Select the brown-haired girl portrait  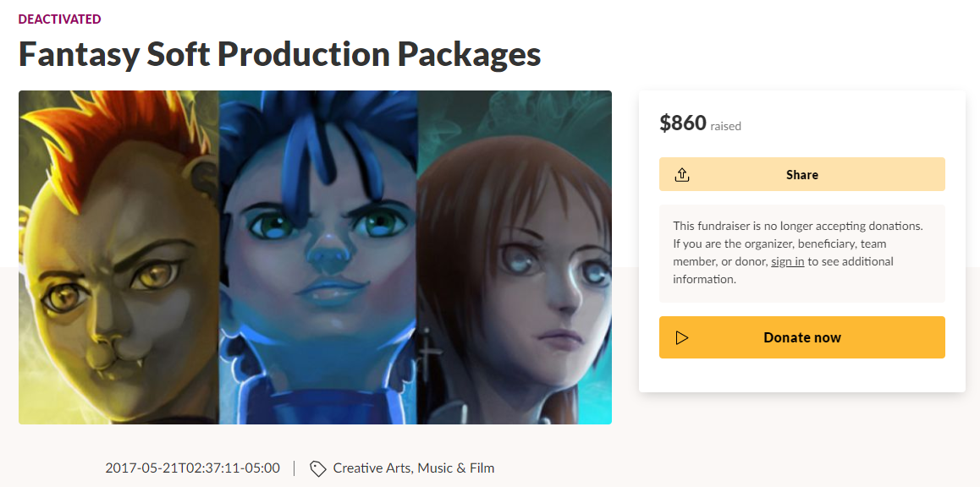pyautogui.click(x=515, y=257)
